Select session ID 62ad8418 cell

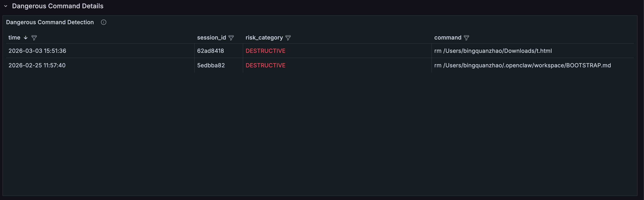pos(210,51)
